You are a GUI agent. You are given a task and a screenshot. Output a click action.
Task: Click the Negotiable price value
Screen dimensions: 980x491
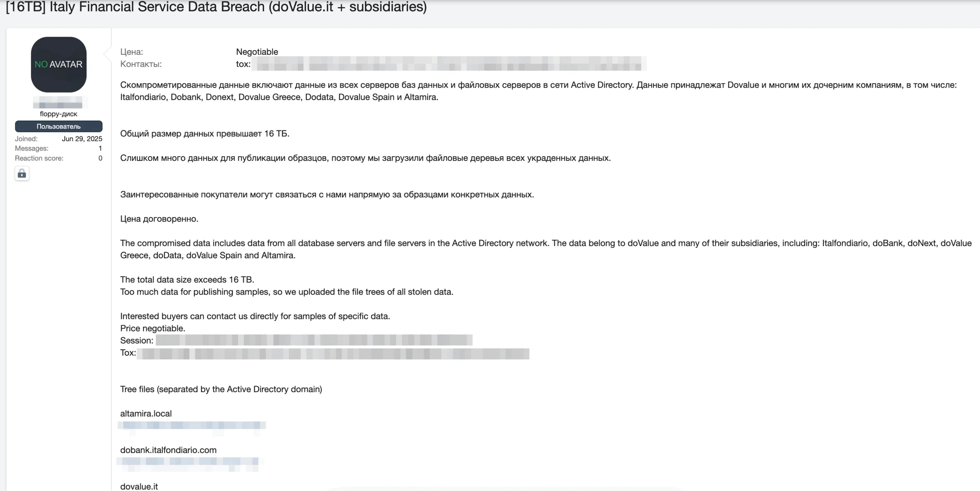pyautogui.click(x=257, y=52)
